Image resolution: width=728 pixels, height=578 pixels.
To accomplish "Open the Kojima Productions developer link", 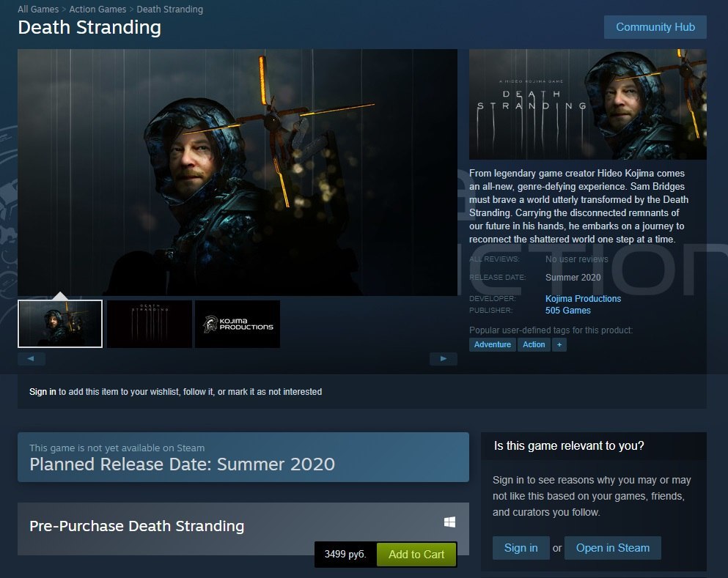I will coord(583,299).
